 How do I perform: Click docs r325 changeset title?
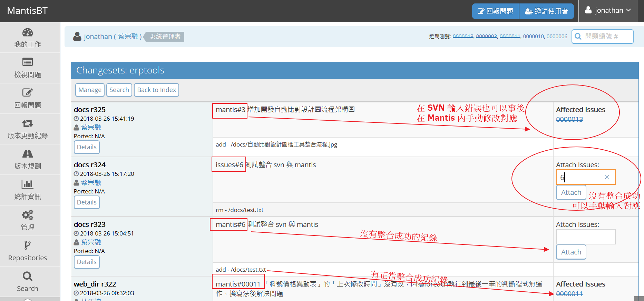click(x=90, y=110)
